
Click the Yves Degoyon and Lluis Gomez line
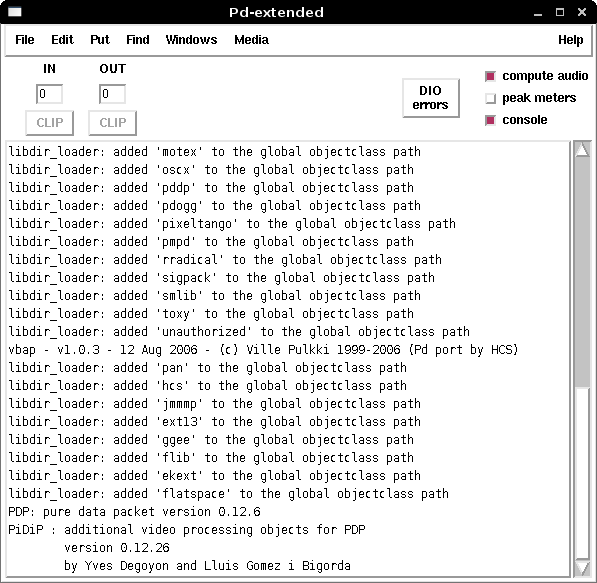(207, 566)
